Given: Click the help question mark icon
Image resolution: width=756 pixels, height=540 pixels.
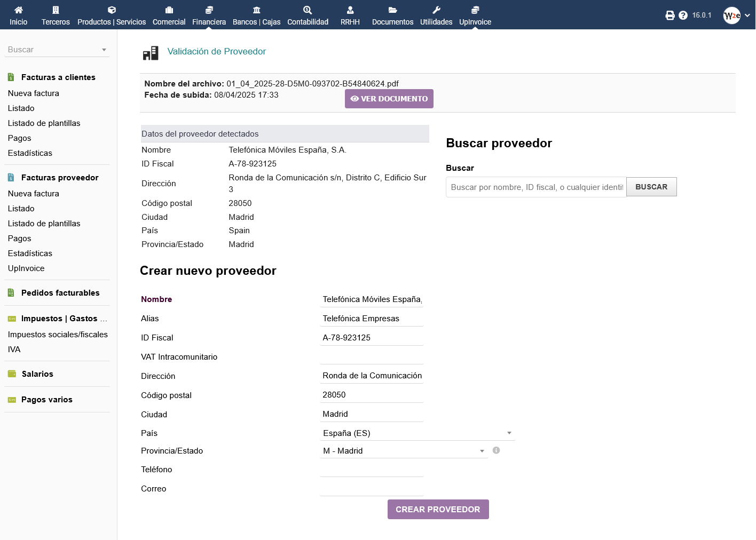Looking at the screenshot, I should click(683, 15).
